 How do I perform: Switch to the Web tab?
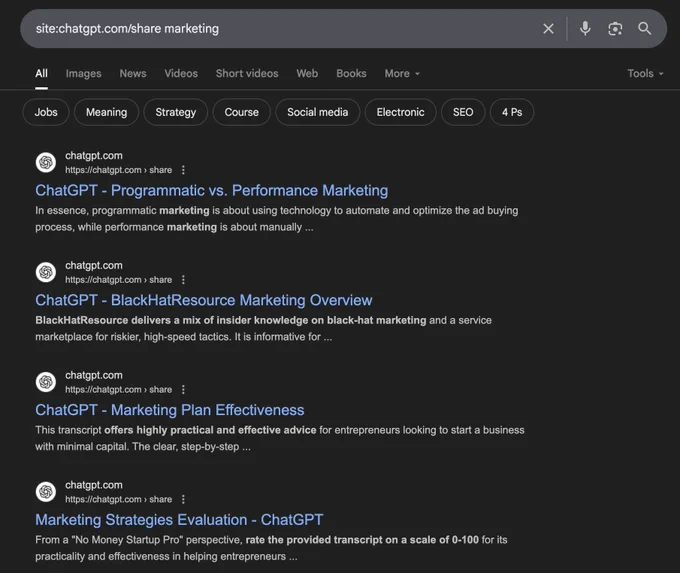coord(307,73)
